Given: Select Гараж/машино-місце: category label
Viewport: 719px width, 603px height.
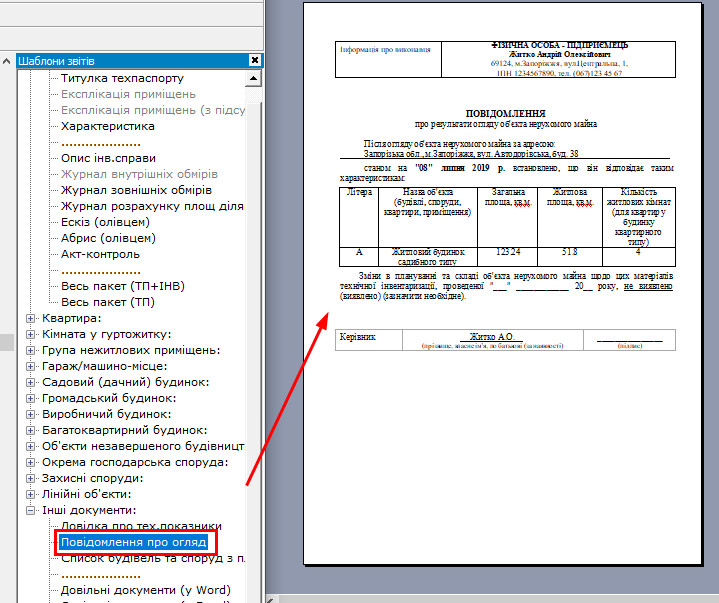Looking at the screenshot, I should coord(105,366).
